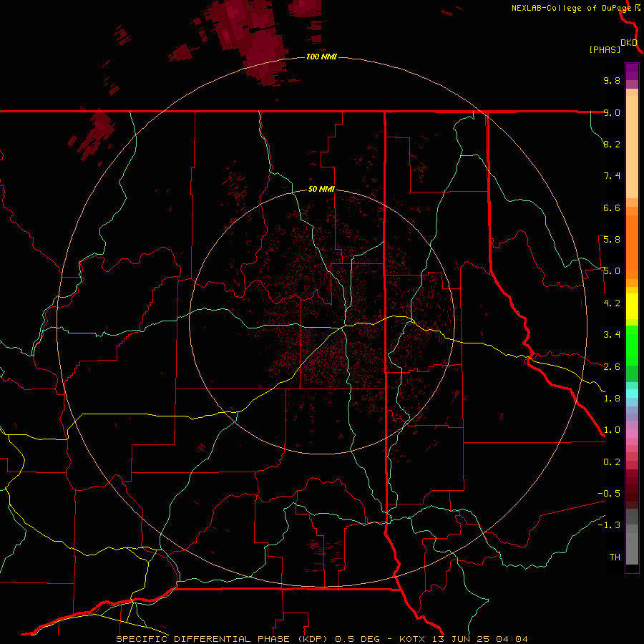Click the 8.2 color scale value

pyautogui.click(x=612, y=144)
